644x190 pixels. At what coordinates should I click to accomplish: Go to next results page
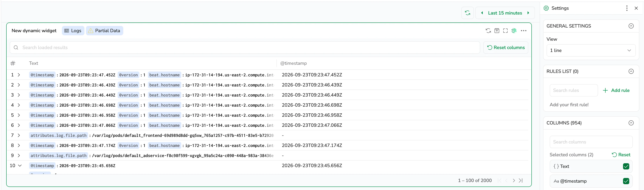click(x=514, y=180)
